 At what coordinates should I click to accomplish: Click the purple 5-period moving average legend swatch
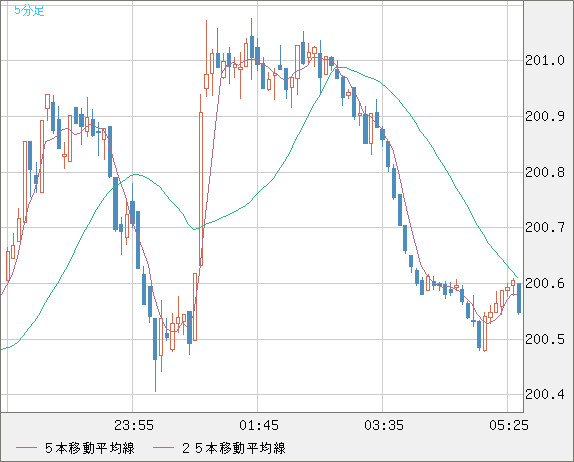pyautogui.click(x=26, y=448)
